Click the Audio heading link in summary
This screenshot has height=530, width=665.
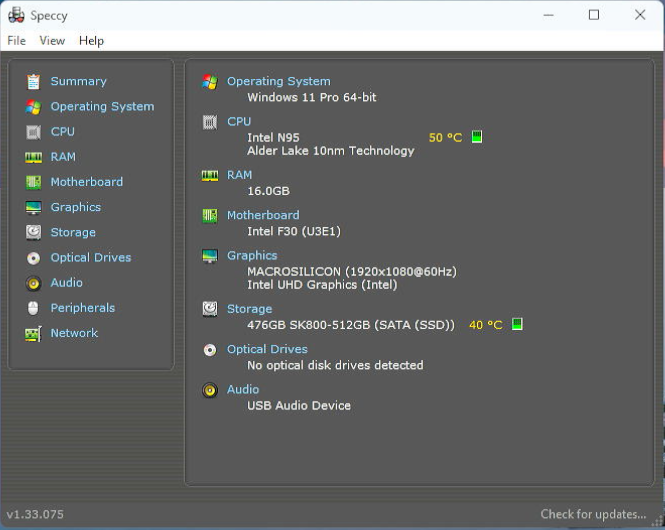[x=243, y=390]
